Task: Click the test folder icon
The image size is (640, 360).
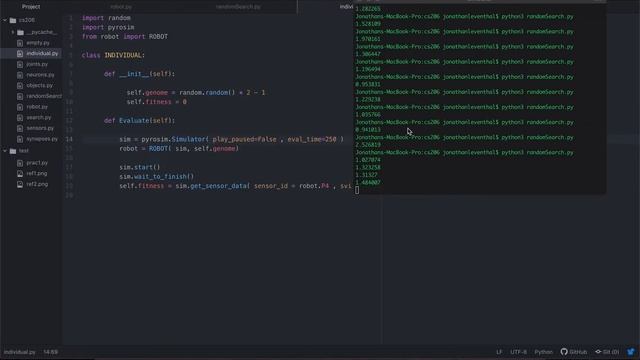Action: 13,151
